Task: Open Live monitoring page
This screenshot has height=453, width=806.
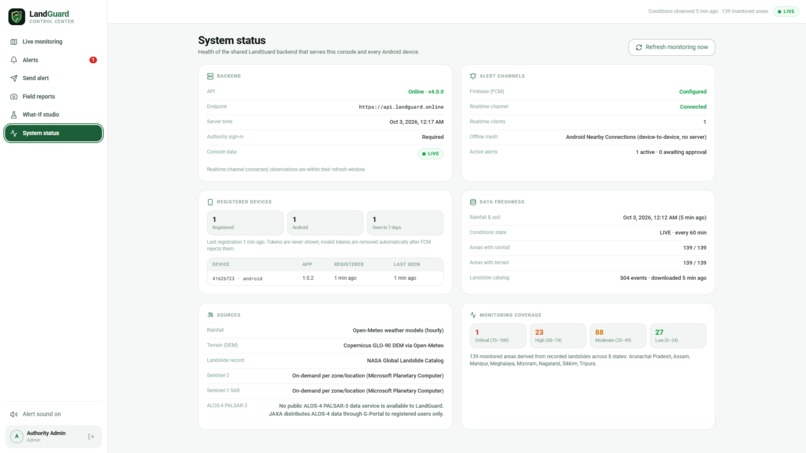Action: (x=53, y=42)
